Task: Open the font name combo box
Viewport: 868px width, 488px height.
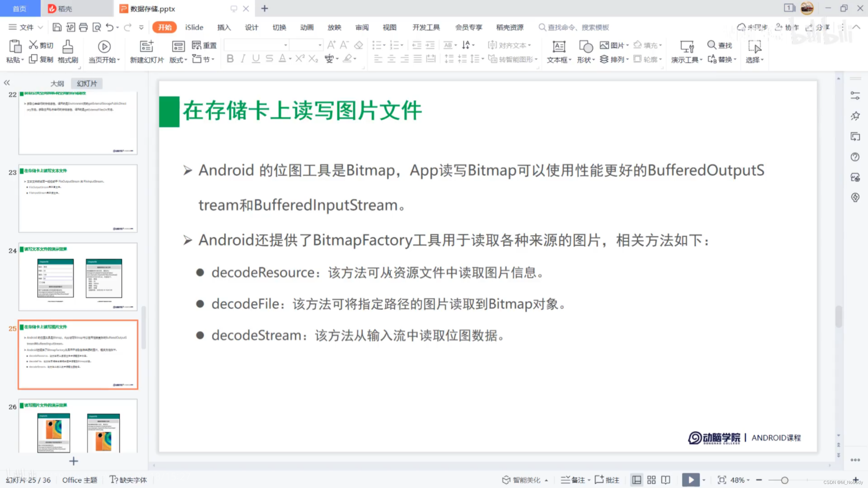Action: (256, 45)
